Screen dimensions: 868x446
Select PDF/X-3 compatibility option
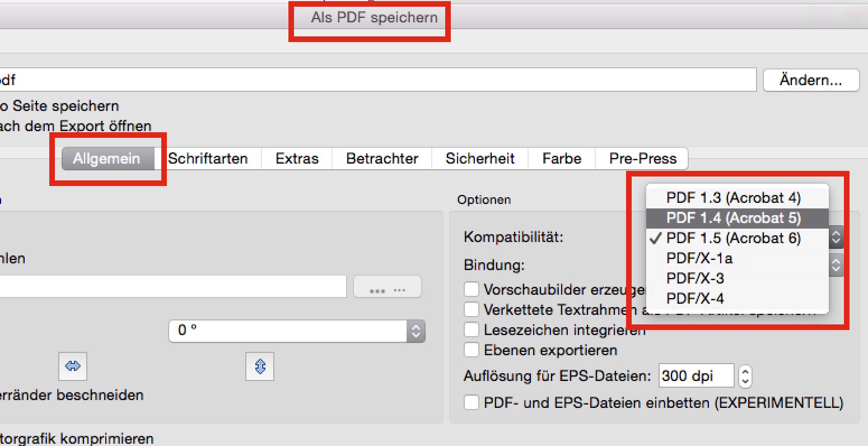pyautogui.click(x=695, y=278)
